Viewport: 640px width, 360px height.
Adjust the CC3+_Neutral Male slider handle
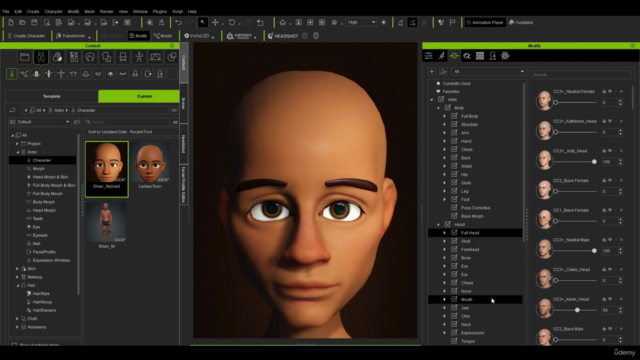pyautogui.click(x=594, y=251)
